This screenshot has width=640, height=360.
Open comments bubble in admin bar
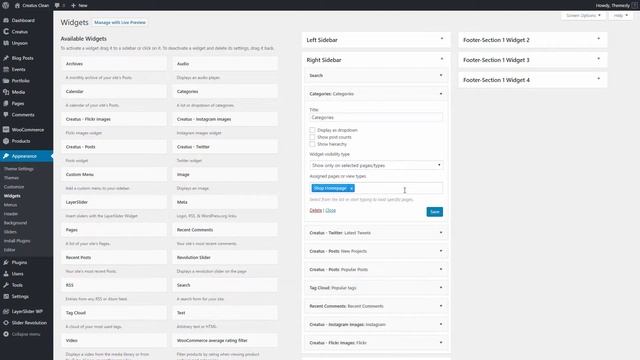[x=57, y=5]
